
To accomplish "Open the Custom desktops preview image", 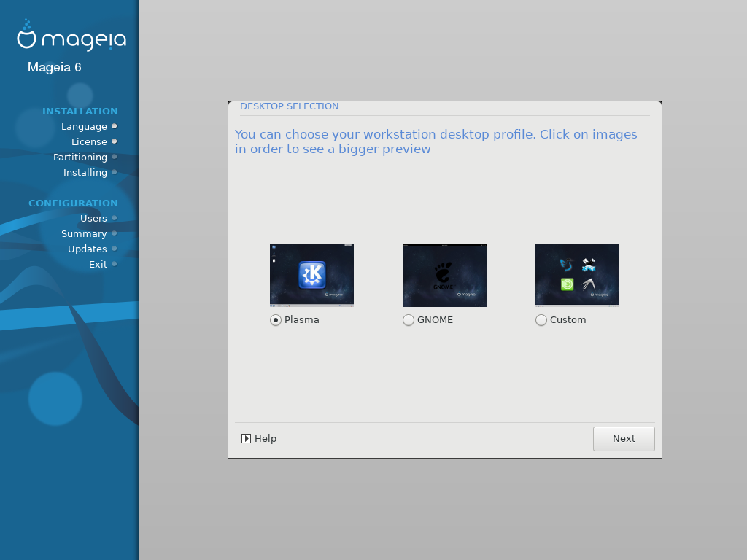I will [x=578, y=275].
